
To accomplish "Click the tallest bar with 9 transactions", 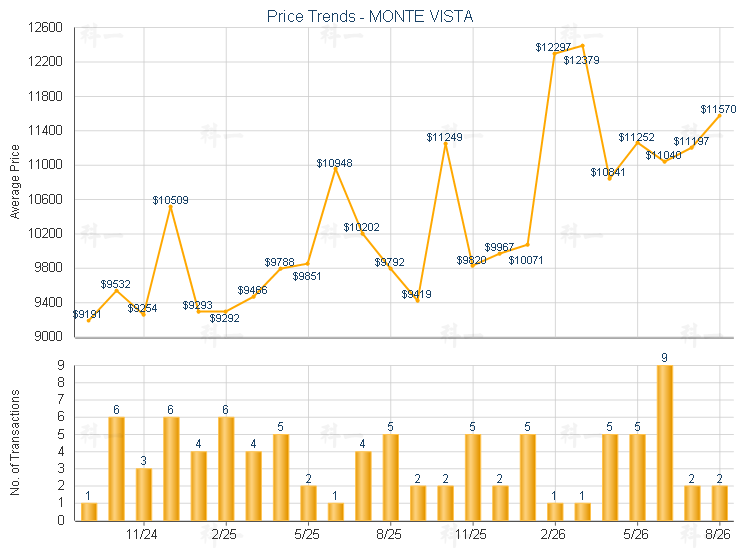I will point(664,443).
